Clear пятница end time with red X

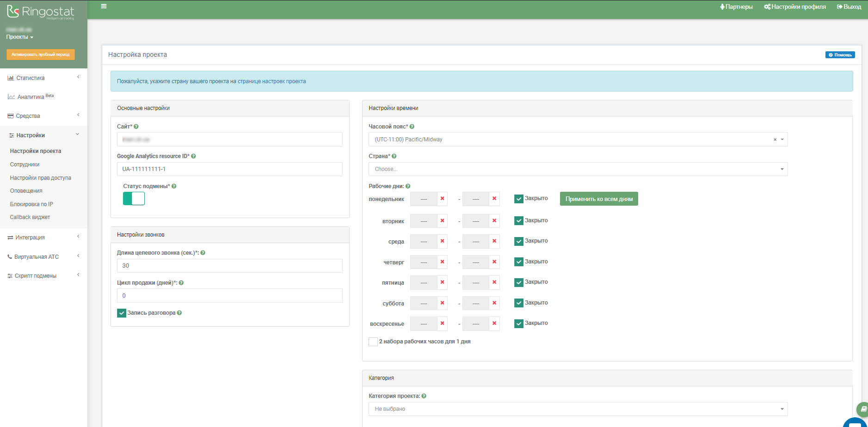[x=494, y=282]
